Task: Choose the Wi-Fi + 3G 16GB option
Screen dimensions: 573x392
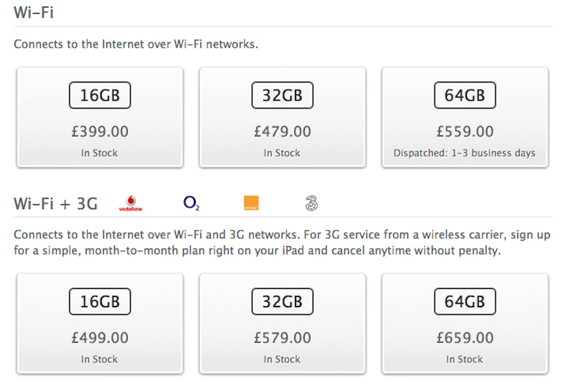Action: pos(99,323)
